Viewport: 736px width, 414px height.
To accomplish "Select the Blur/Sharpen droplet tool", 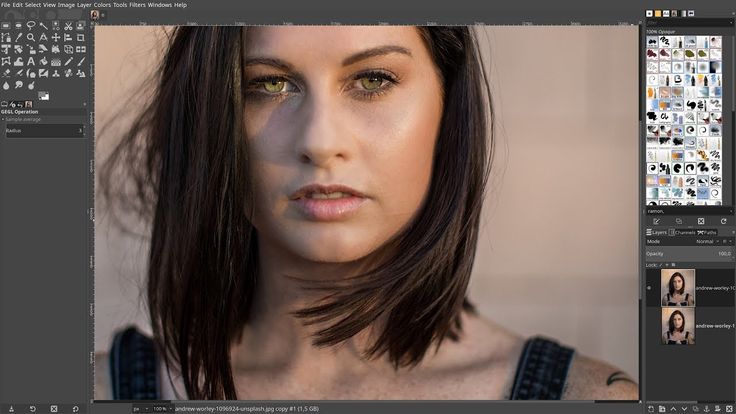I will (x=6, y=85).
